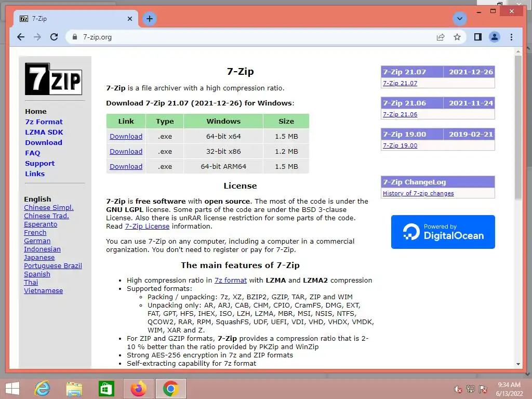
Task: Close the 7-Zip tab
Action: pos(129,19)
